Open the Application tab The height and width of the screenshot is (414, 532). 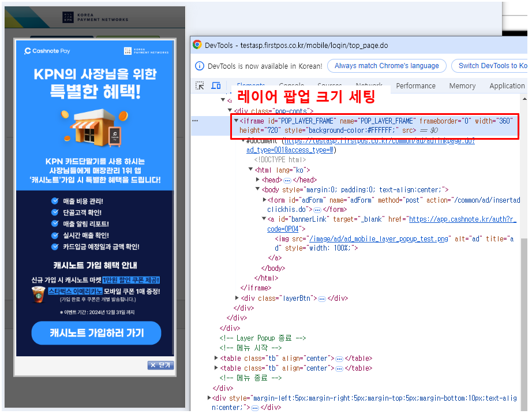(x=507, y=86)
